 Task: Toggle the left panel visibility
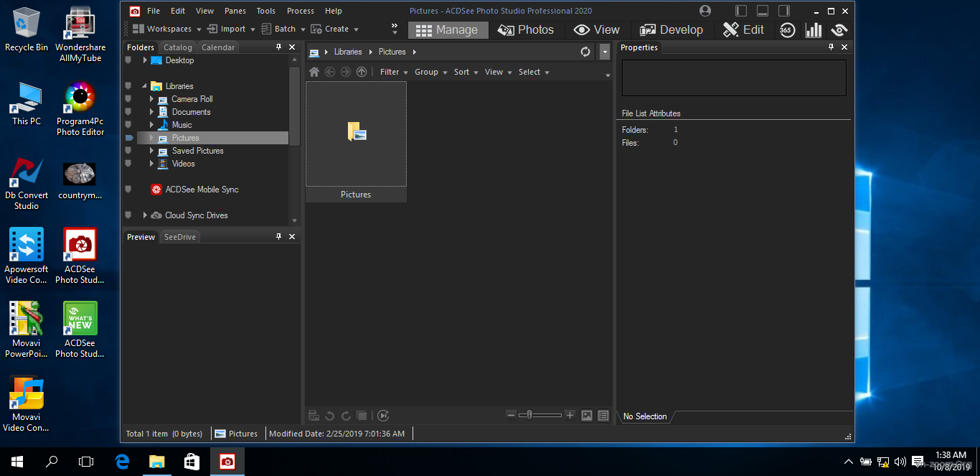pos(741,11)
